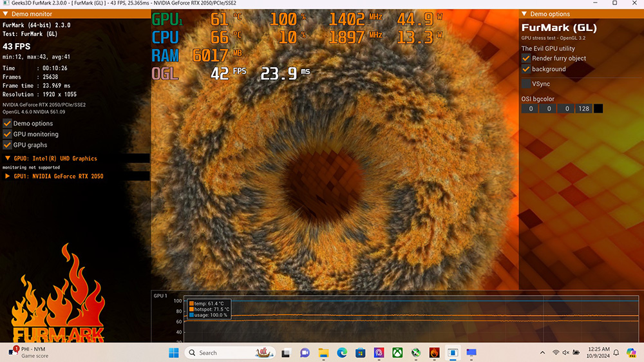Uncheck the GPU monitoring checkbox

(7, 134)
